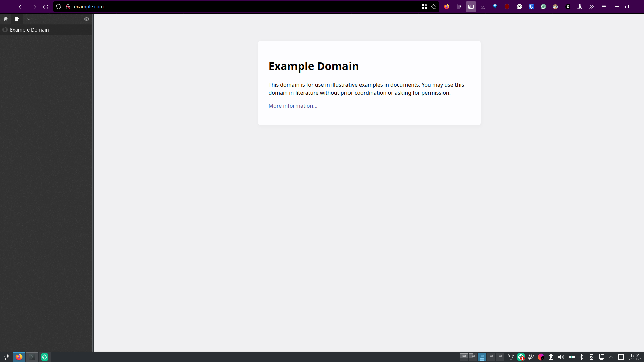Click the white bird extension icon

[580, 7]
